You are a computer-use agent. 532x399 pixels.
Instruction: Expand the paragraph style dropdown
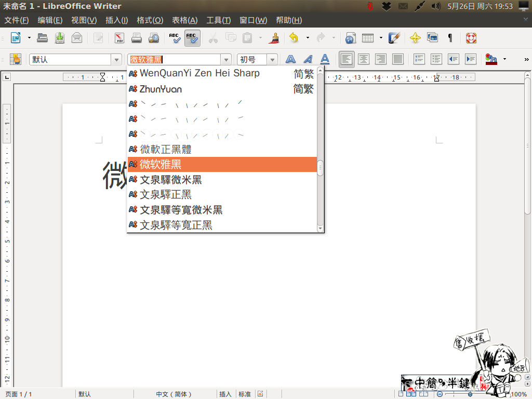click(x=116, y=60)
